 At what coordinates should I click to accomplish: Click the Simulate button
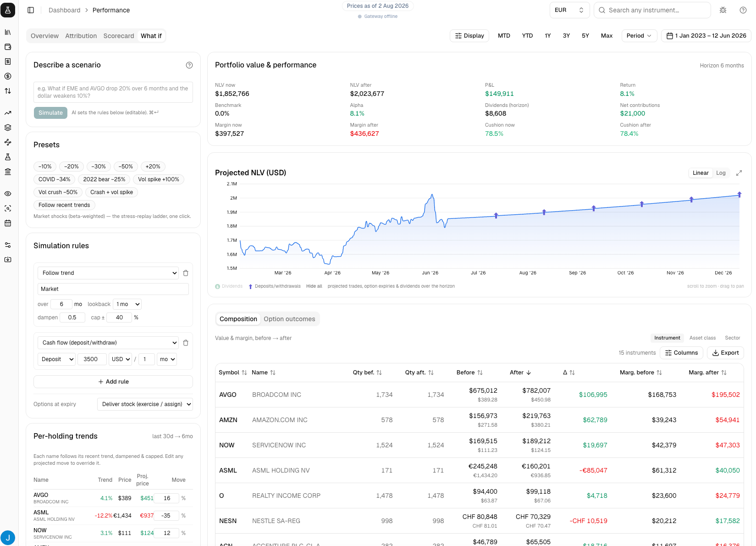pyautogui.click(x=50, y=113)
